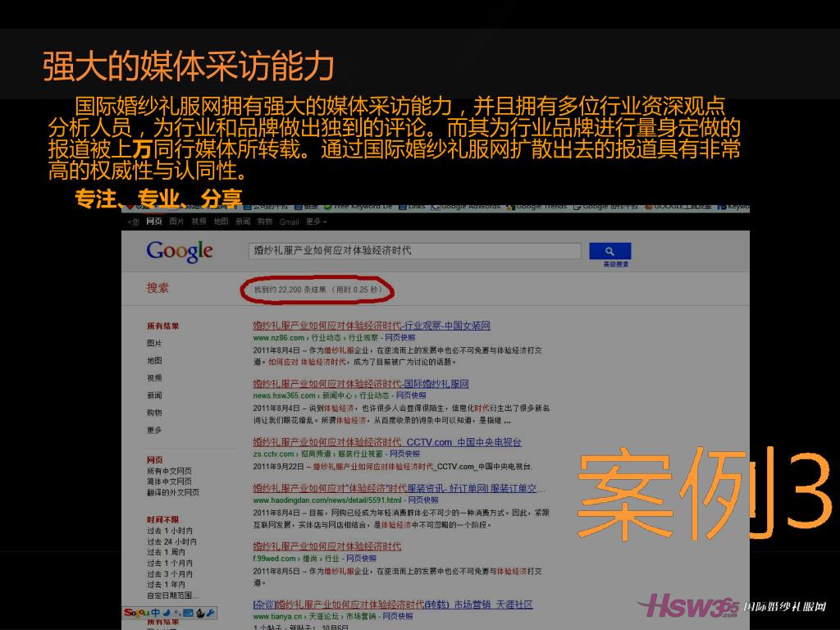Open Gmail in top Google bar
Screen dimensions: 840x630
point(289,221)
